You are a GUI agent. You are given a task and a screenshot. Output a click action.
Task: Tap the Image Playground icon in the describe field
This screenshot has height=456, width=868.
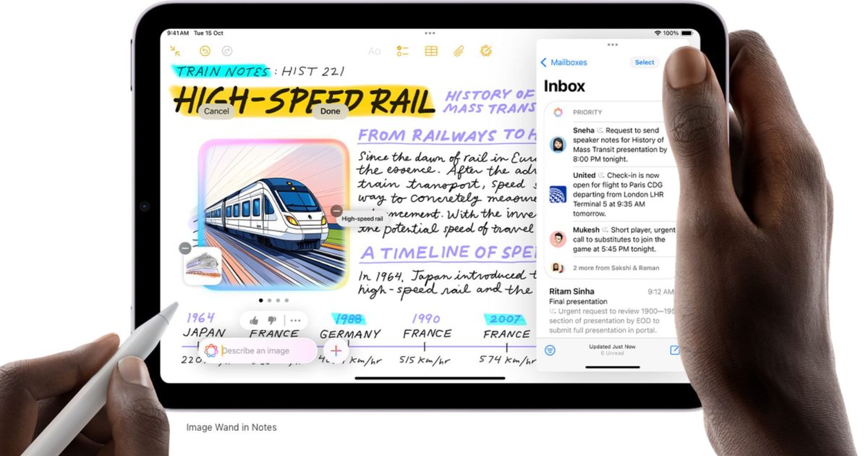pyautogui.click(x=211, y=351)
